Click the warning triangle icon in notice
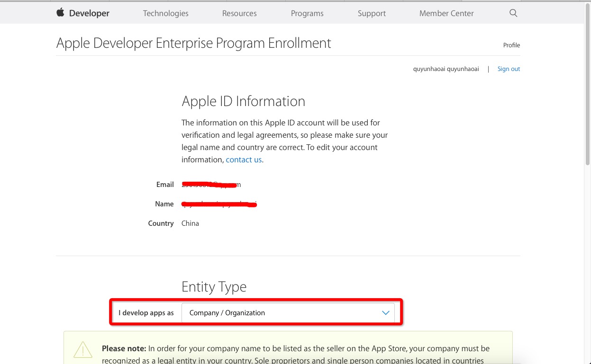The width and height of the screenshot is (591, 364). [83, 350]
